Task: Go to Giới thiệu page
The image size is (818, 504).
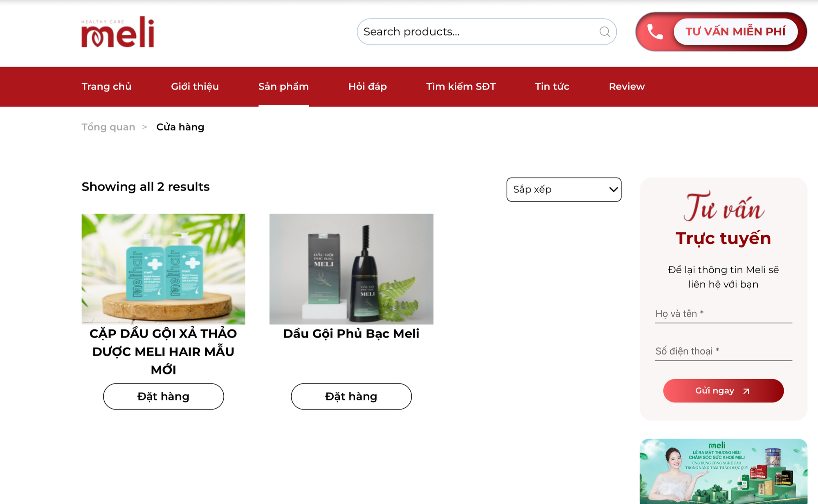Action: pos(195,86)
